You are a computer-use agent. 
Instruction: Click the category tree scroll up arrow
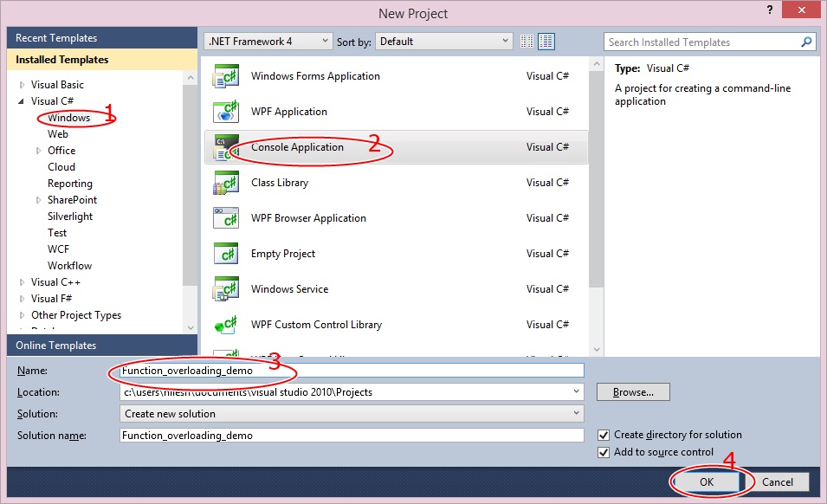(191, 78)
